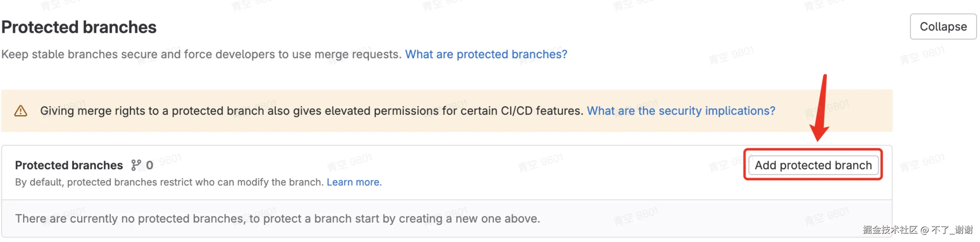The height and width of the screenshot is (242, 980).
Task: Click the watermark text in bottom-right corner
Action: click(917, 230)
